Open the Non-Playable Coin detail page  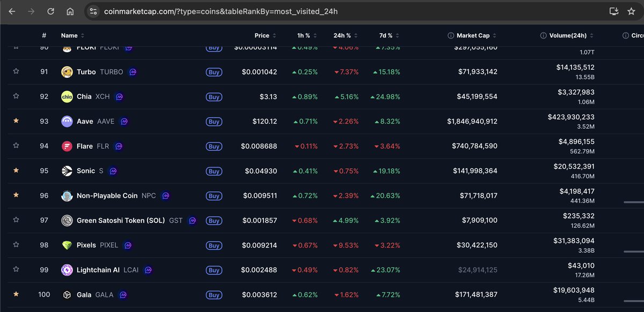coord(106,195)
